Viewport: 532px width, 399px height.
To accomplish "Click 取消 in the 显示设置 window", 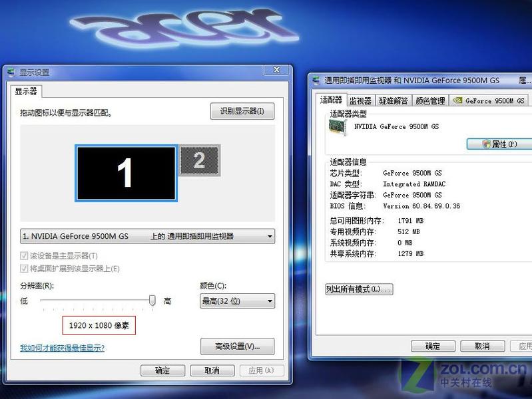I will (x=212, y=370).
